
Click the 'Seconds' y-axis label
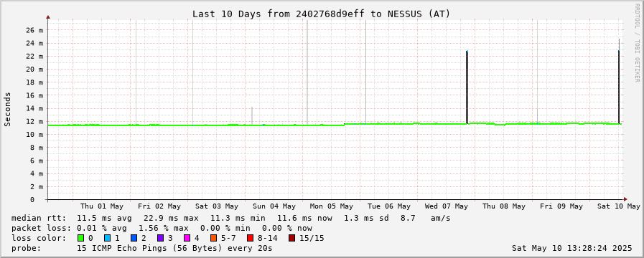[x=7, y=109]
